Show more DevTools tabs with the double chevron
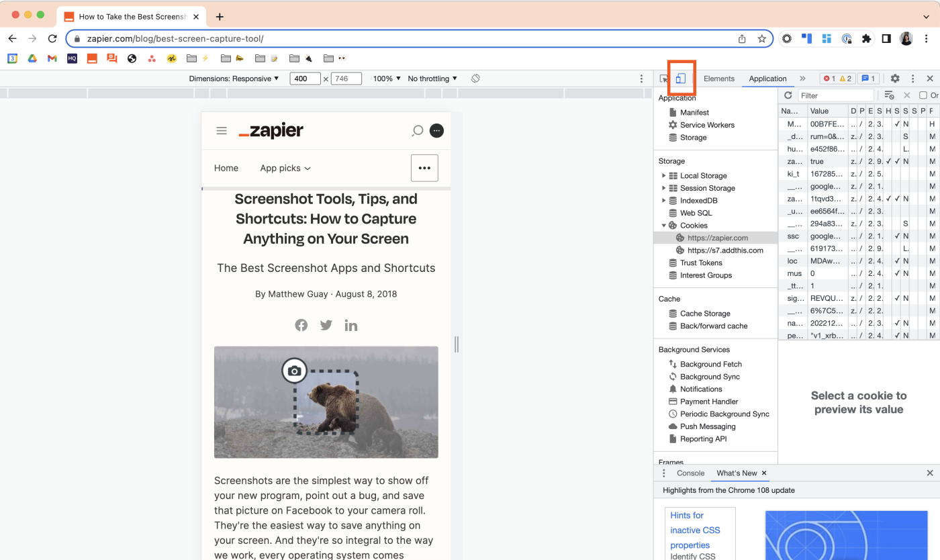The width and height of the screenshot is (940, 560). click(x=802, y=79)
